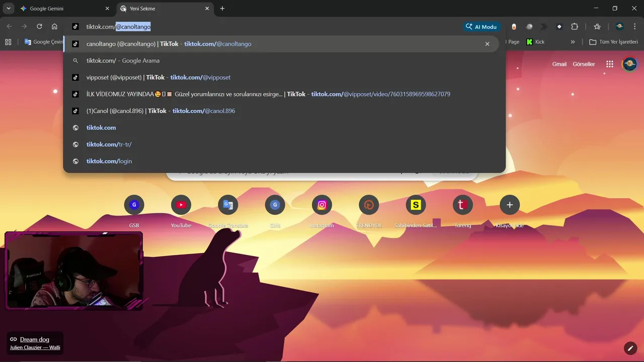This screenshot has height=362, width=644.
Task: Open the GSB shortcut
Action: click(x=134, y=211)
